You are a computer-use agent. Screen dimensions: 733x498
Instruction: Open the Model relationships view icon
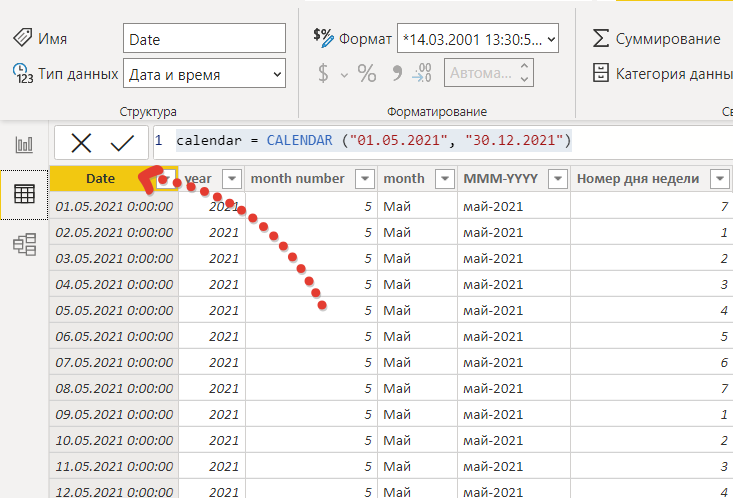pos(24,244)
